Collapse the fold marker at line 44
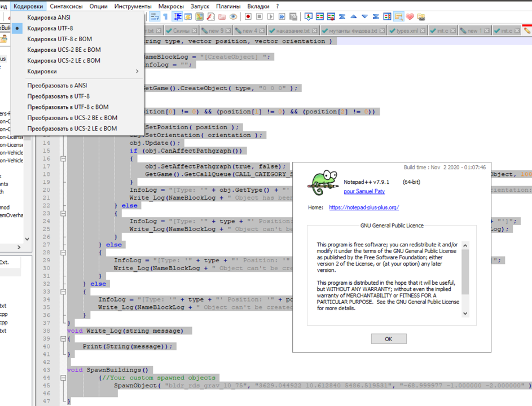The height and width of the screenshot is (406, 532). (63, 377)
